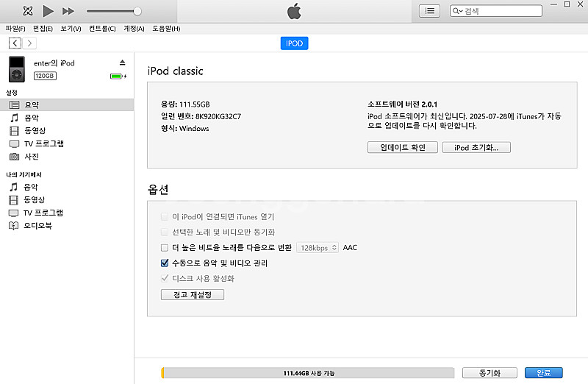Start playback with the play button
The image size is (588, 384).
pos(48,11)
